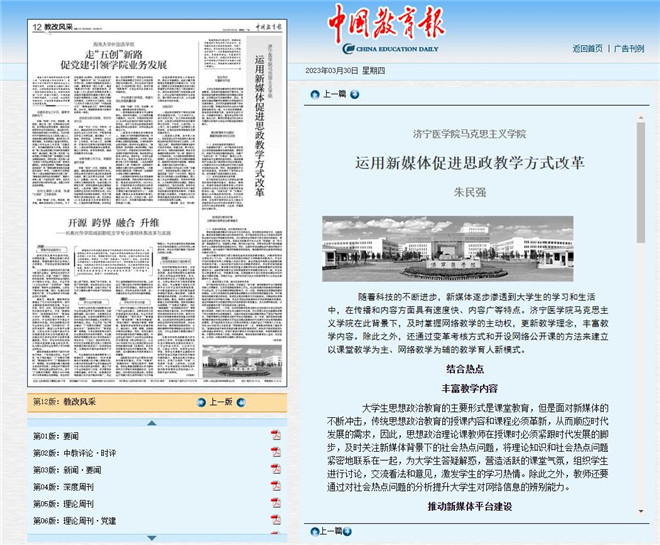Open PDF icon for 第03版 新闻·要闻

click(275, 469)
